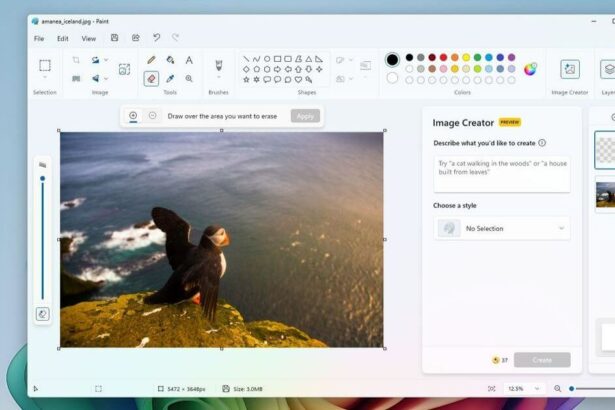Click the zoom out magnifier icon
Screen dimensions: 615x410
557,388
